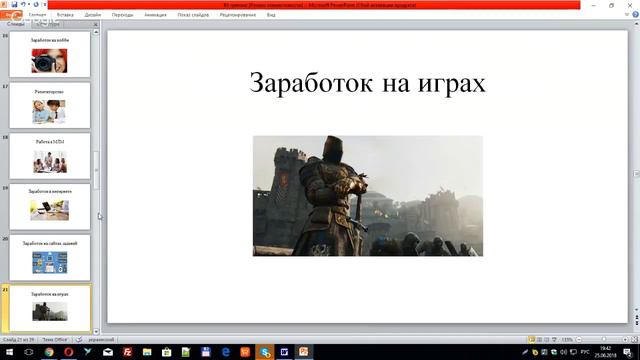
Task: Click the slide title Заработок на играх
Action: pyautogui.click(x=367, y=83)
